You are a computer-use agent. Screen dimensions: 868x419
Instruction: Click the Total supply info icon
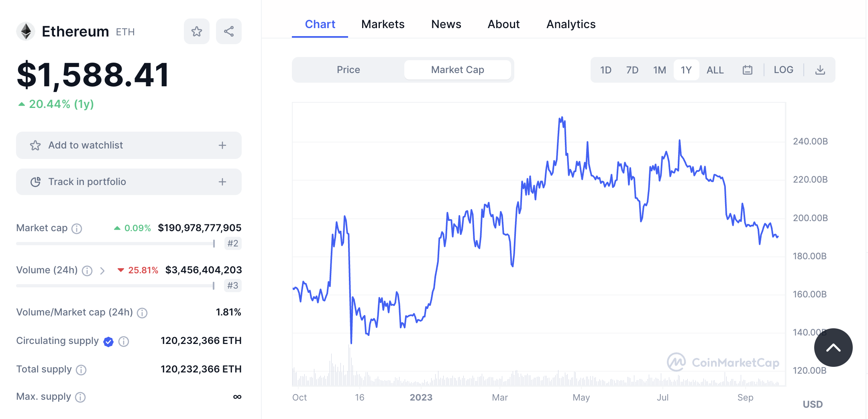[x=81, y=370]
